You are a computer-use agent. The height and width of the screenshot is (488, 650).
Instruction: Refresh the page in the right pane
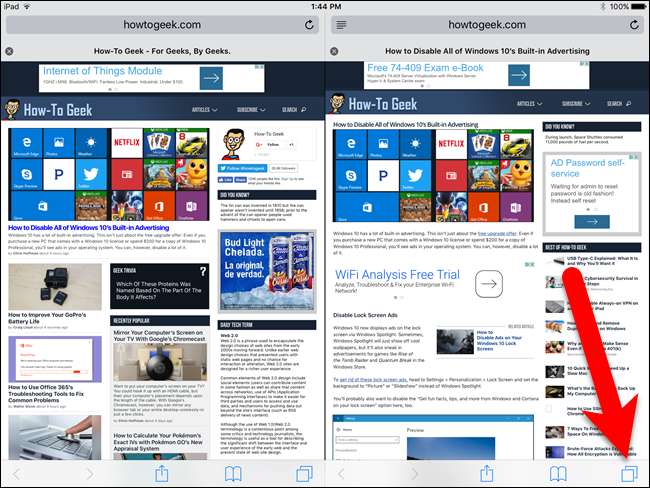[x=631, y=22]
